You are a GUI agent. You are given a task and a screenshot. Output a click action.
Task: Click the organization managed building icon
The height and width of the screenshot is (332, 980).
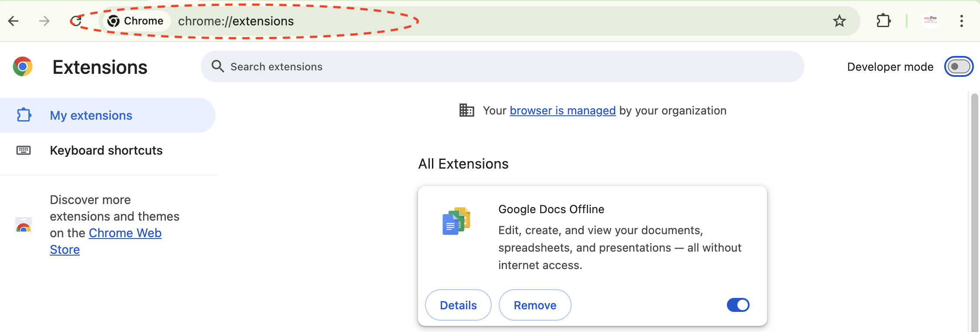click(466, 110)
